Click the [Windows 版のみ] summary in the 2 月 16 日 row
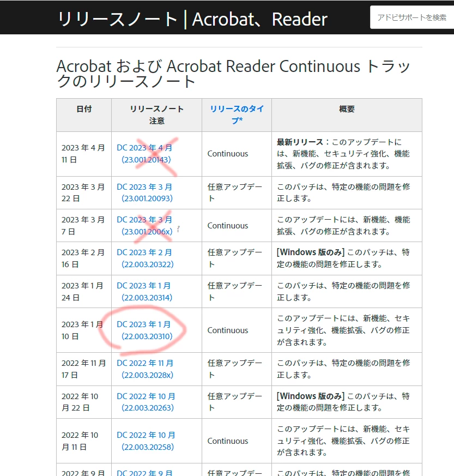This screenshot has width=454, height=476. (x=343, y=258)
